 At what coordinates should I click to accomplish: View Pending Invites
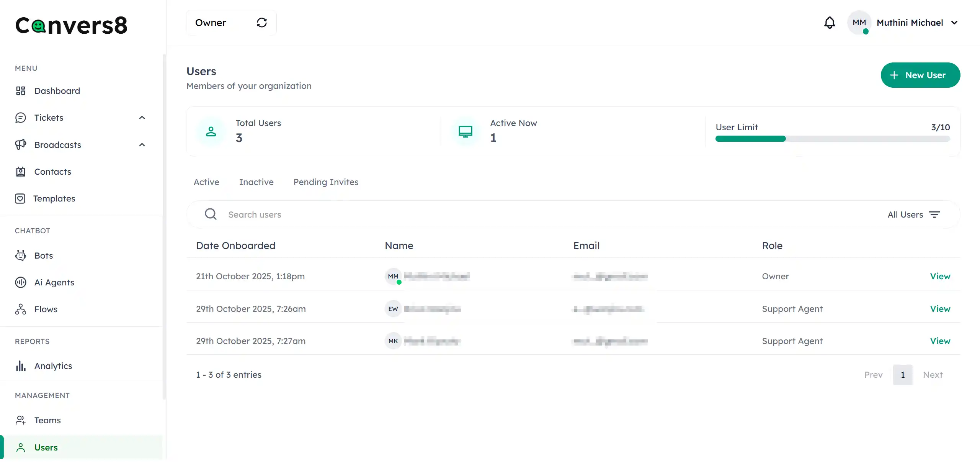326,182
